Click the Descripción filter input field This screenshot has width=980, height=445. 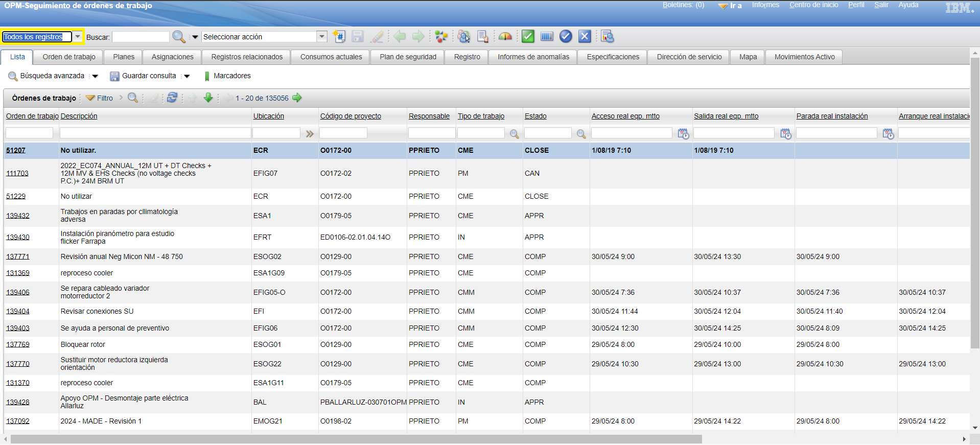155,133
